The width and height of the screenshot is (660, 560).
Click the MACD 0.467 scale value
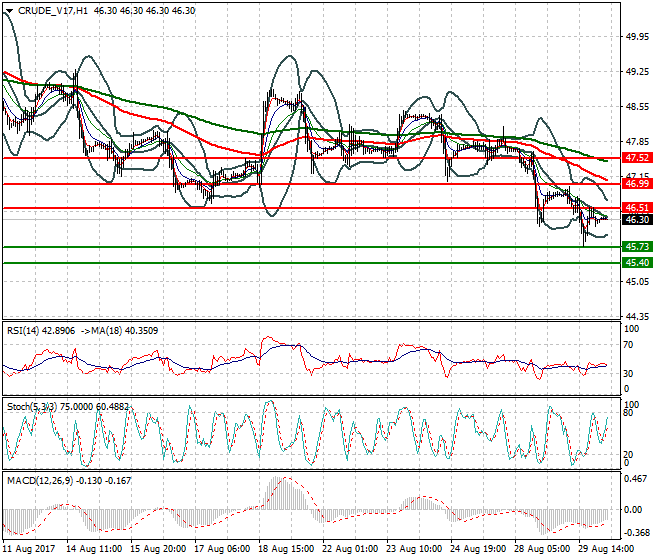point(636,479)
